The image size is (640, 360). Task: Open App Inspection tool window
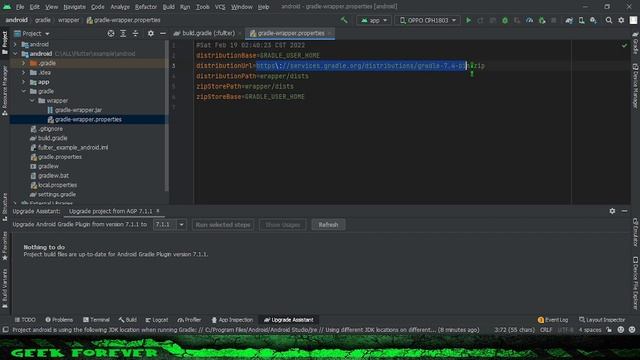point(232,320)
